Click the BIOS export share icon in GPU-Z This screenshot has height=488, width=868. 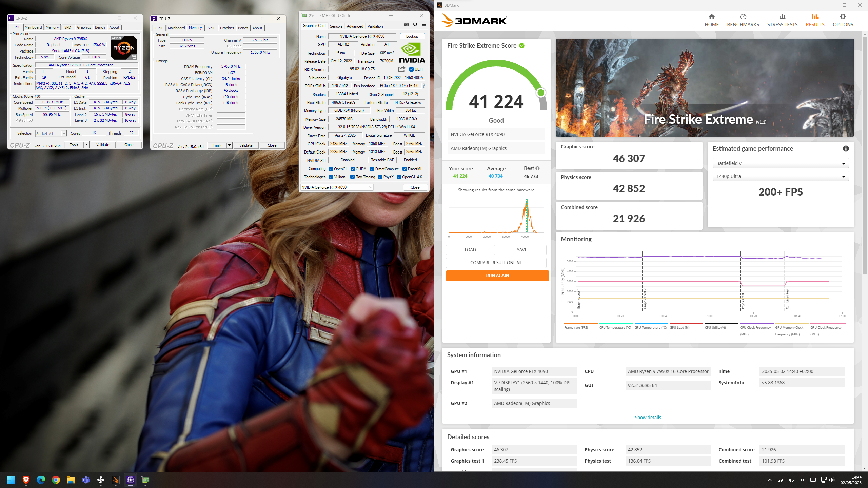[401, 69]
